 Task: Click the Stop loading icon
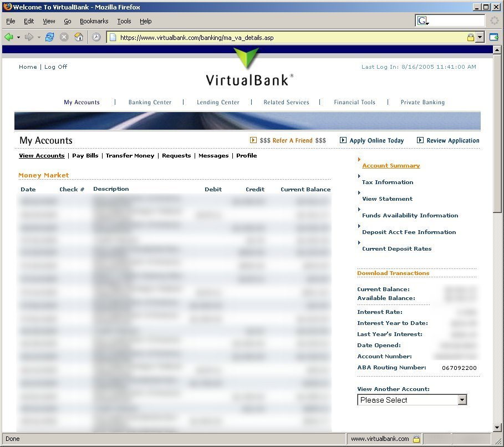point(64,37)
